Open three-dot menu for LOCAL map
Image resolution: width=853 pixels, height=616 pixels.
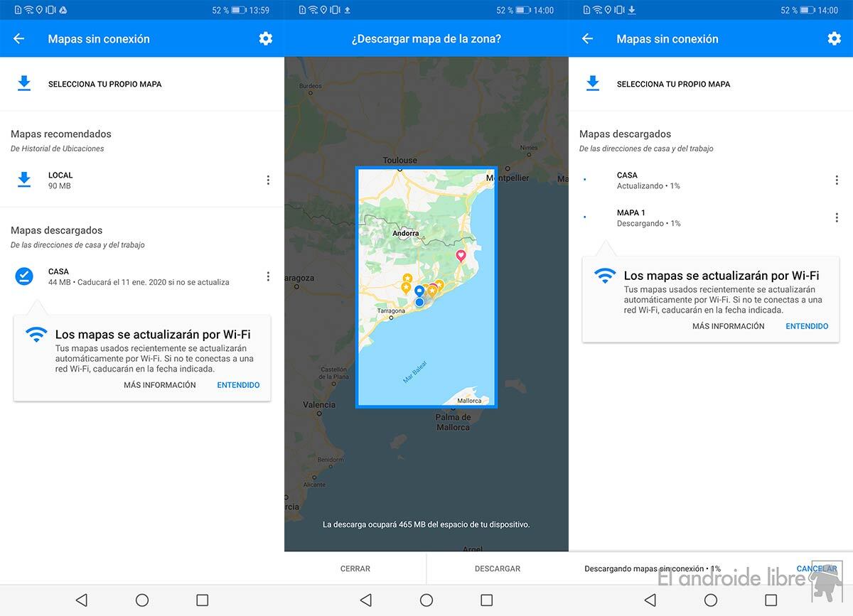coord(268,180)
